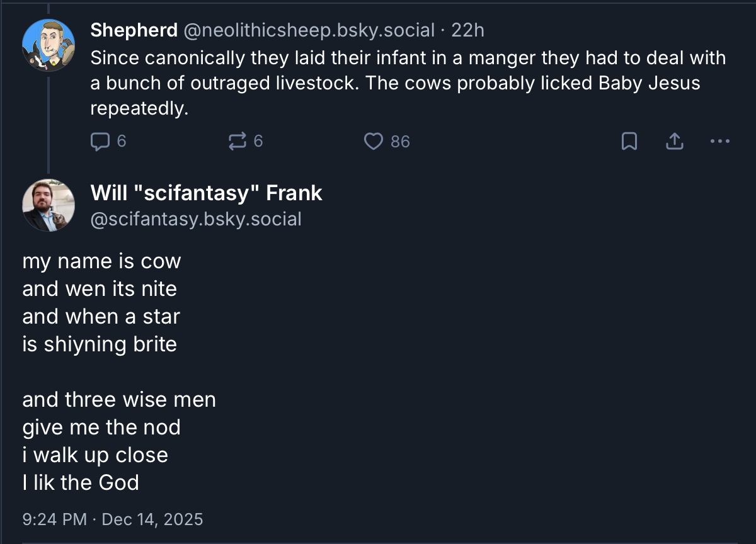Open Shepherd's post about outraged livestock
This screenshot has width=756, height=544.
tap(408, 83)
